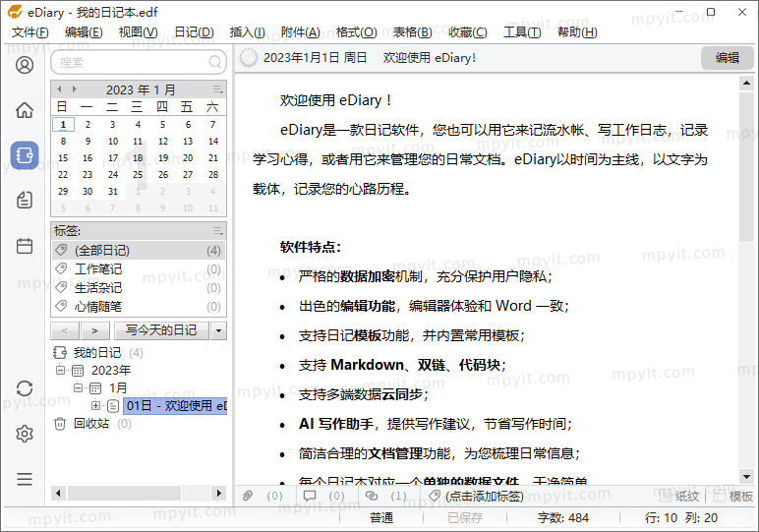Go to the home icon in sidebar
The image size is (759, 532).
coord(25,110)
